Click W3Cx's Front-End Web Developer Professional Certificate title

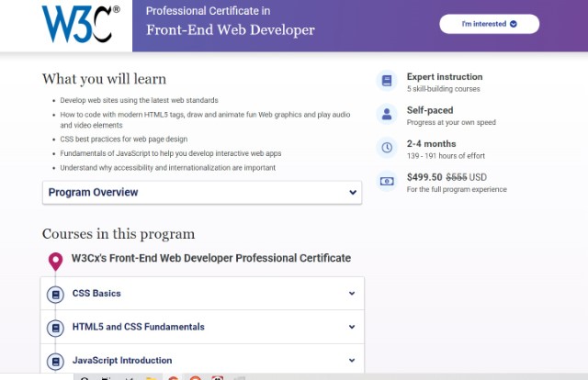211,258
